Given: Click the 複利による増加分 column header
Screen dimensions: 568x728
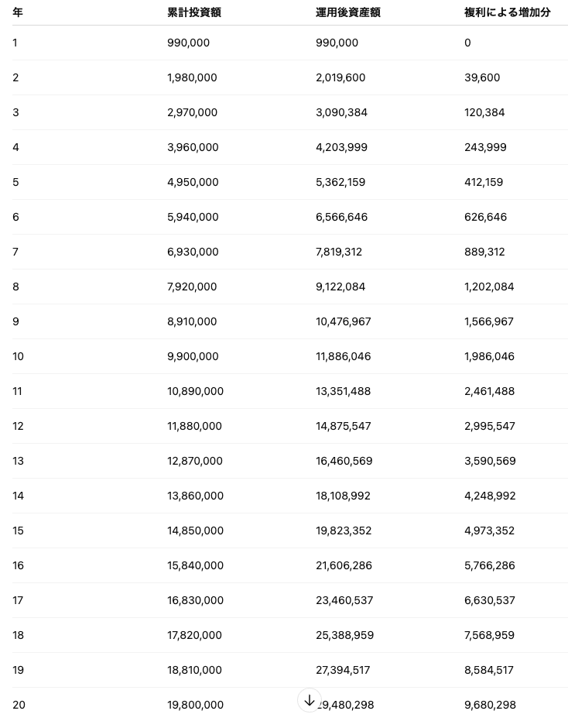Looking at the screenshot, I should 507,12.
